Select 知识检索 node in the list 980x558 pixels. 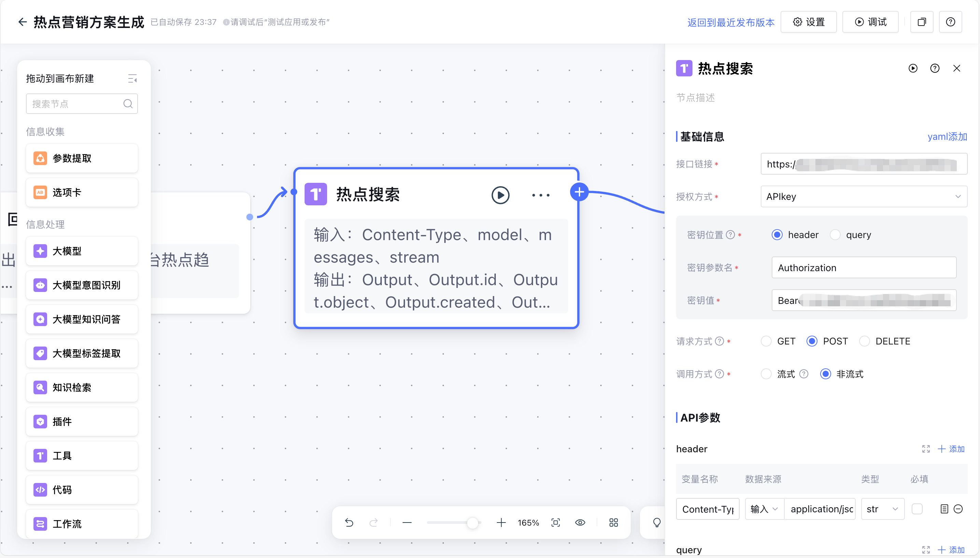[82, 387]
